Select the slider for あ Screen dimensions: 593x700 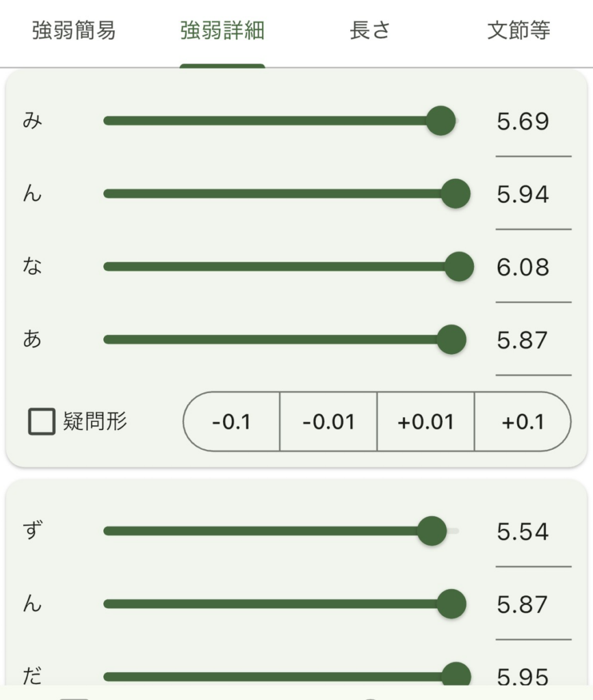[451, 340]
